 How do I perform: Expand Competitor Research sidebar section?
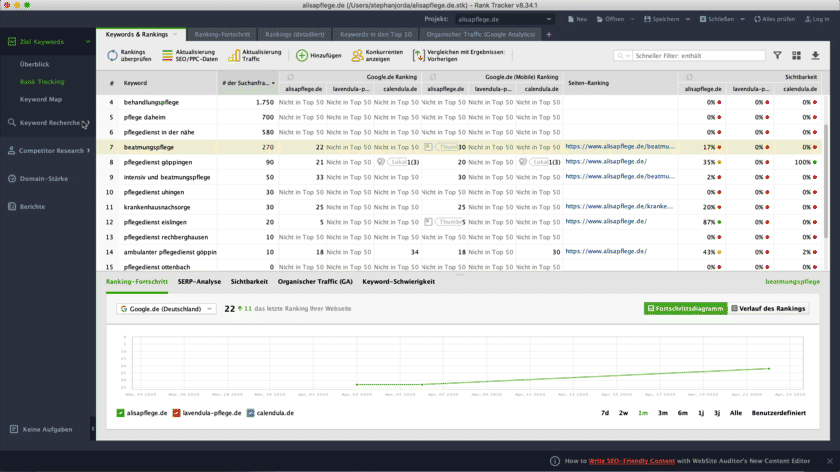pyautogui.click(x=88, y=151)
